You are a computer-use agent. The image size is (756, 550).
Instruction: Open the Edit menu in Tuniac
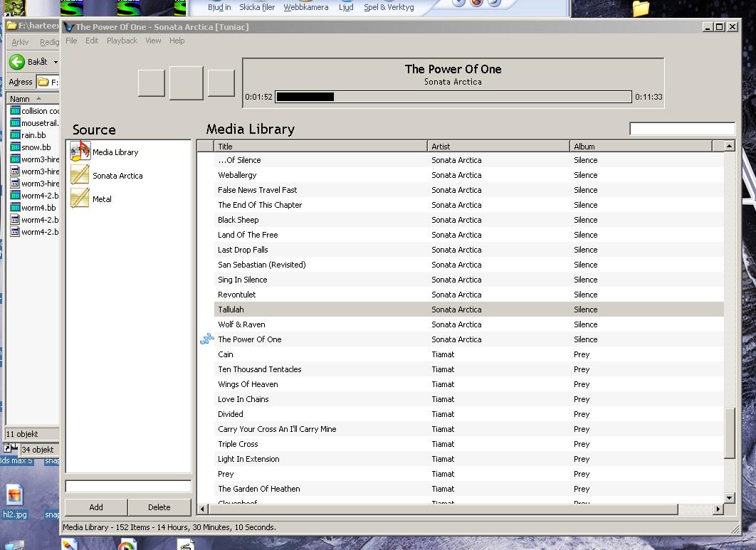(92, 41)
